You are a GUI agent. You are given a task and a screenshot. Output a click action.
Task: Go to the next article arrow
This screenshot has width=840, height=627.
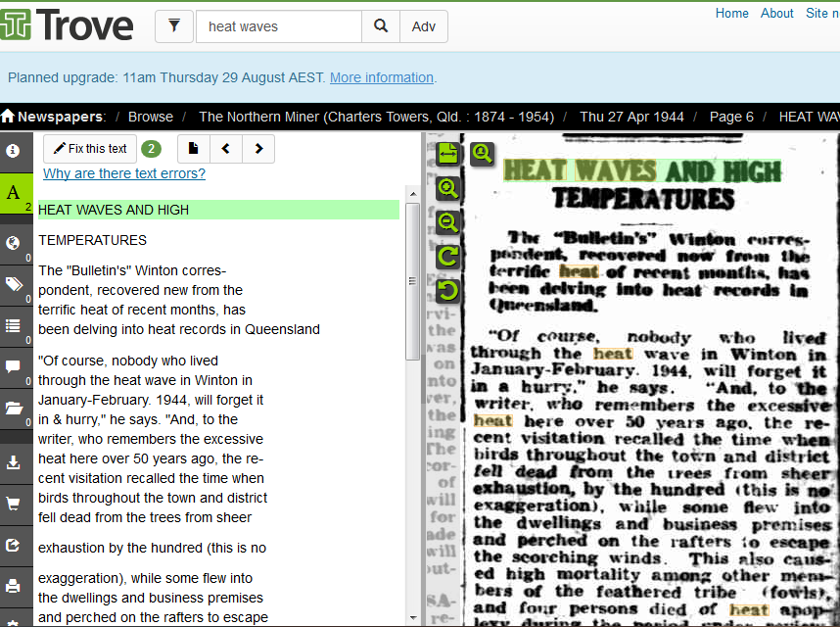click(258, 149)
